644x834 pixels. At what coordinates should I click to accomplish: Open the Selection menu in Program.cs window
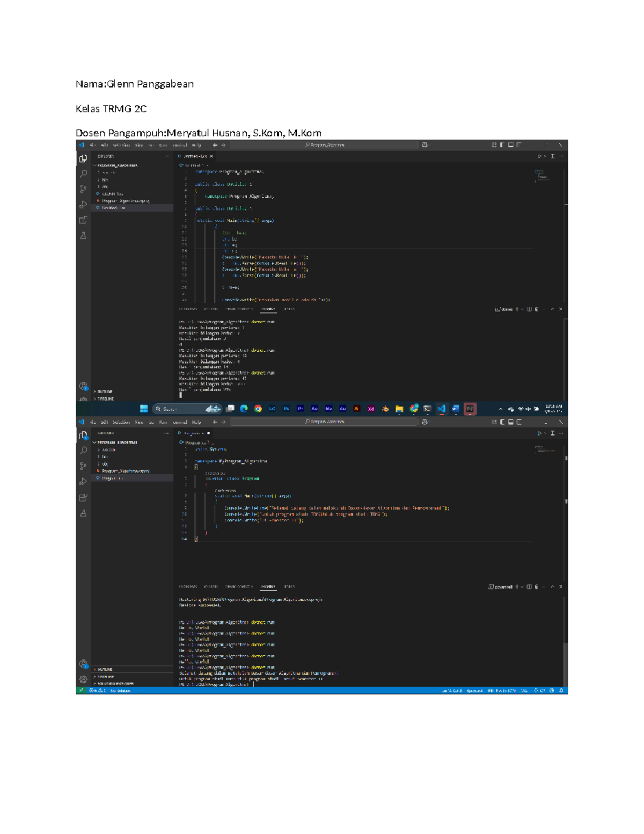point(121,422)
